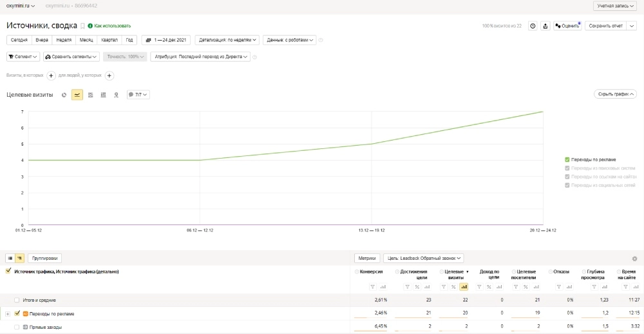
Task: Show Целевые визиты as percentage
Action: [454, 287]
